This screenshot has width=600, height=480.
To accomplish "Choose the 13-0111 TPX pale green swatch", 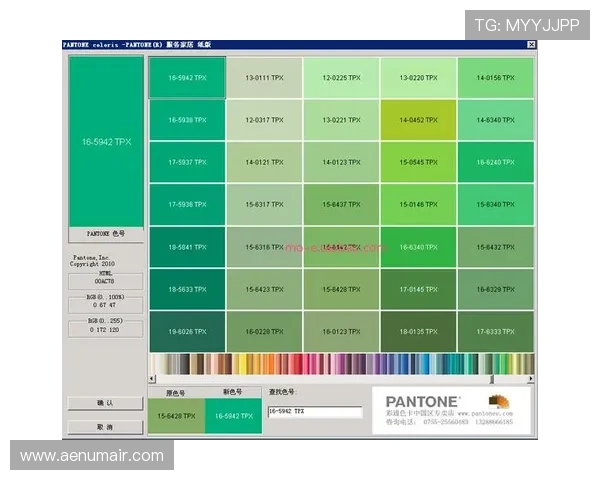I will [x=264, y=78].
